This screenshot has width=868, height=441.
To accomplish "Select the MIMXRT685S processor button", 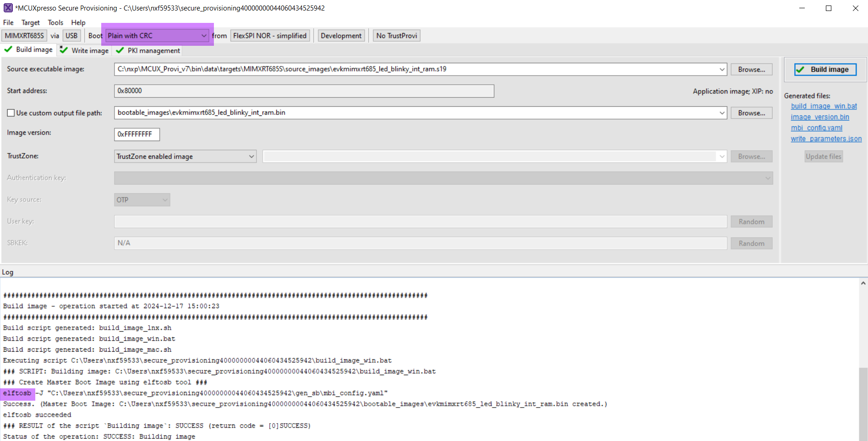I will [x=23, y=35].
